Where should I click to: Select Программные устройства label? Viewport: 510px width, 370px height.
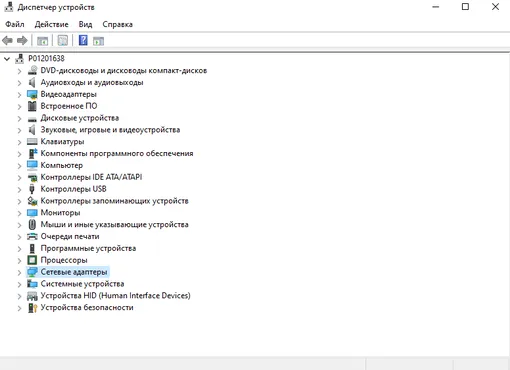coord(88,248)
